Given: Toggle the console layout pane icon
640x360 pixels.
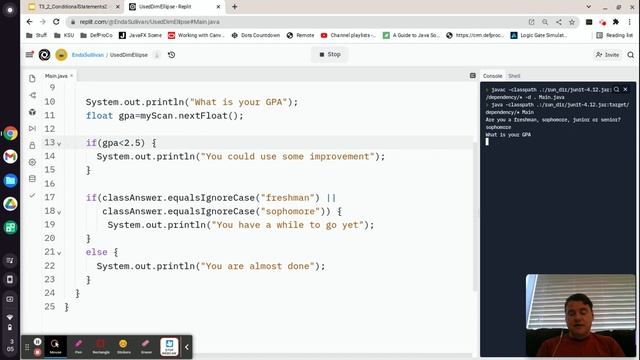Looking at the screenshot, I should tap(473, 76).
